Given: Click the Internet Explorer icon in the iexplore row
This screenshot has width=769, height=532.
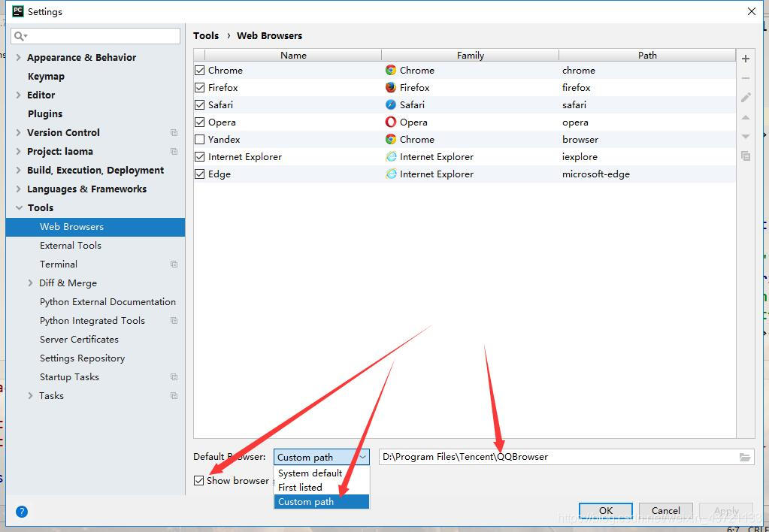Looking at the screenshot, I should 390,156.
